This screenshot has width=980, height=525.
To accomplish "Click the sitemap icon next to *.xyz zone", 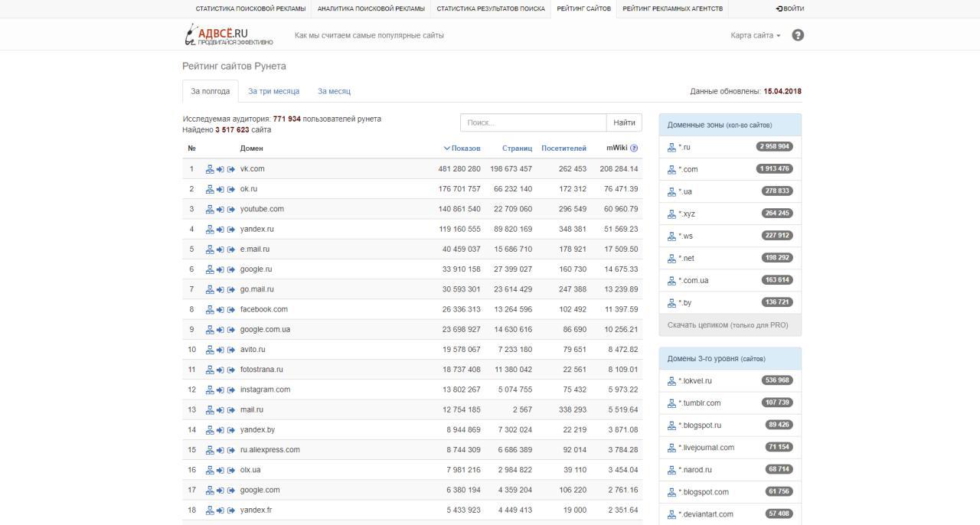I will (671, 214).
